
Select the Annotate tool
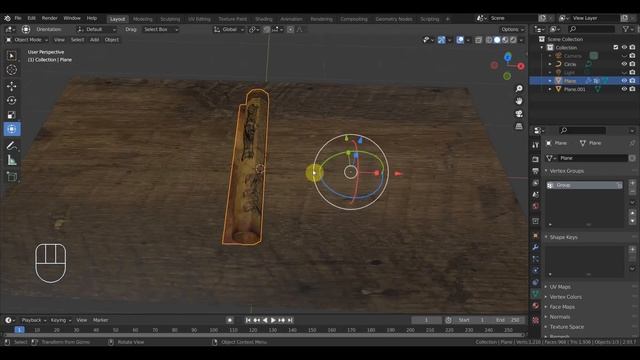click(11, 146)
